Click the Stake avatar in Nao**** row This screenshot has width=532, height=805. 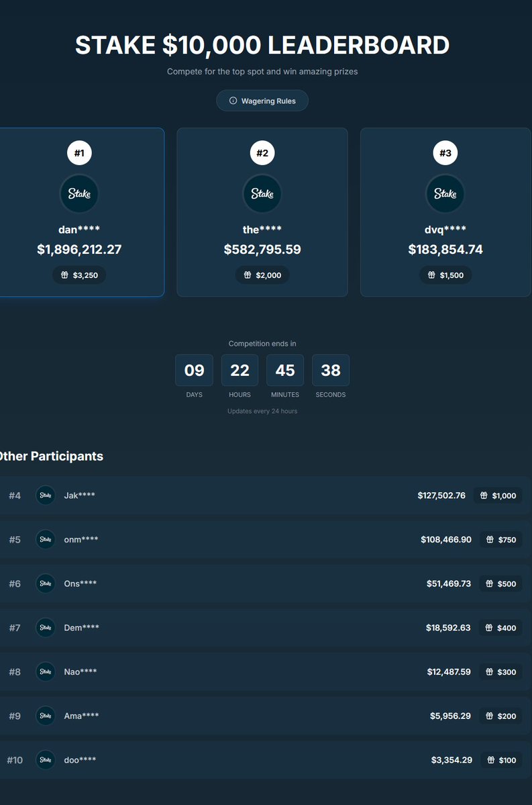pos(45,671)
